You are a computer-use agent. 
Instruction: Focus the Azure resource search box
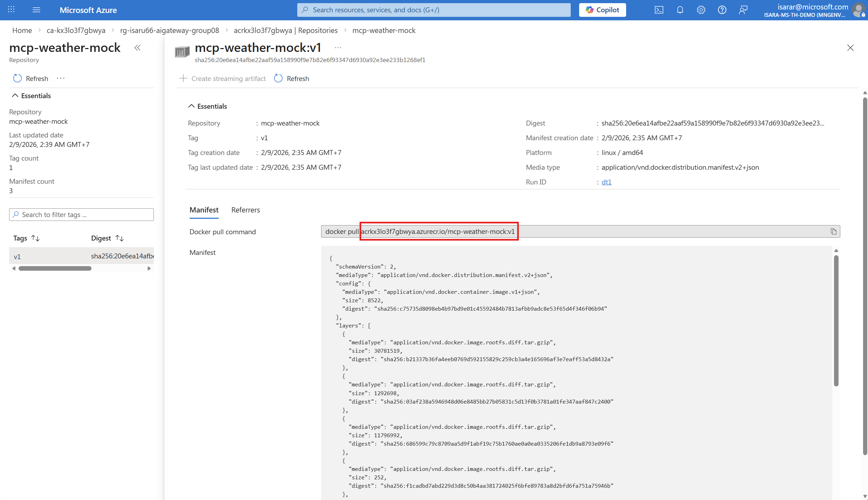434,10
